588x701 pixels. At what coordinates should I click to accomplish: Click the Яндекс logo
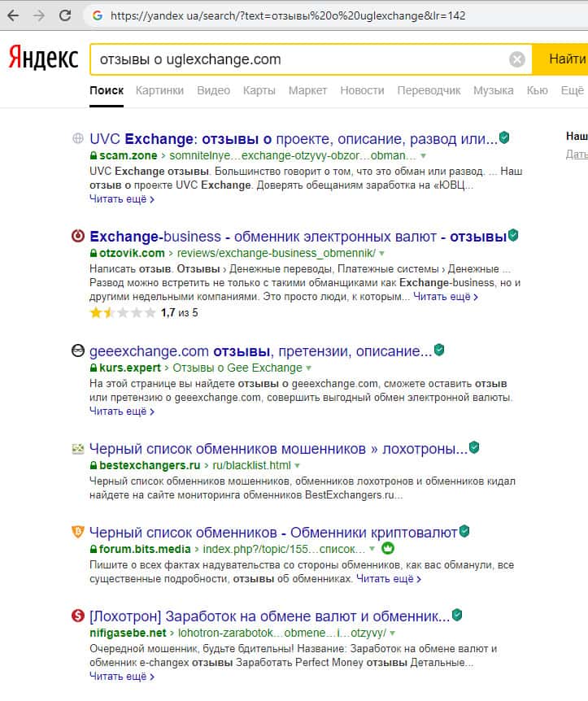(43, 59)
